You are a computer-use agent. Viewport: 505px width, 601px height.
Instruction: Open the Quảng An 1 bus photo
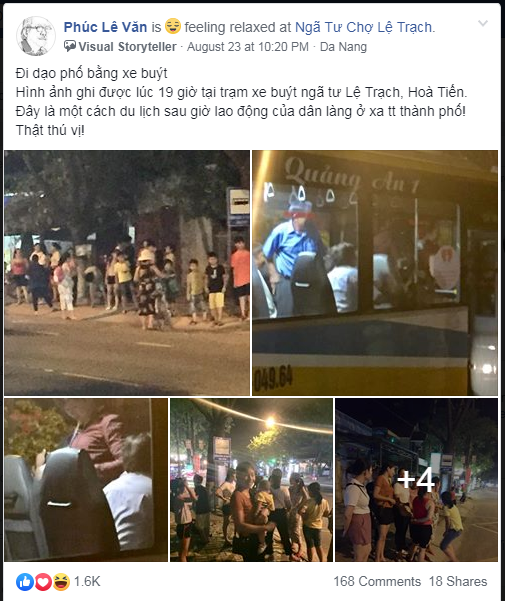375,273
